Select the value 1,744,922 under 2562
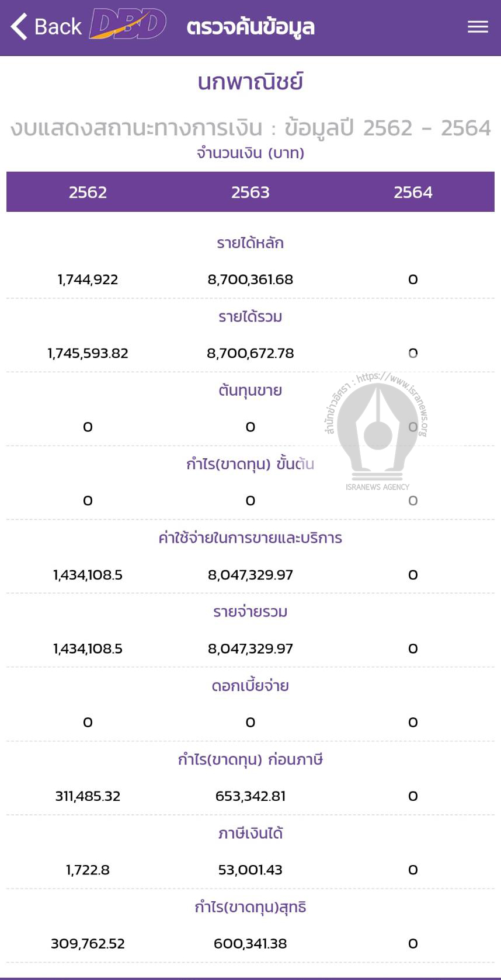501x980 pixels. coord(88,280)
